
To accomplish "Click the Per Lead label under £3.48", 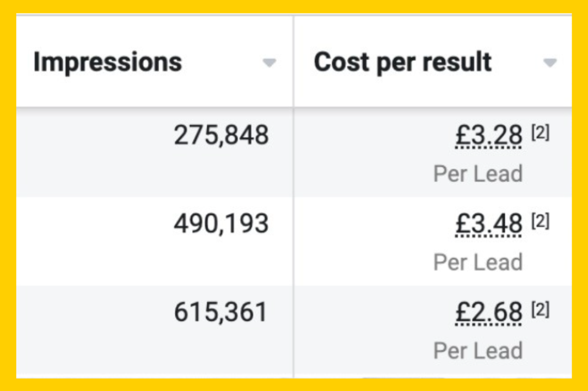I will coord(477,262).
